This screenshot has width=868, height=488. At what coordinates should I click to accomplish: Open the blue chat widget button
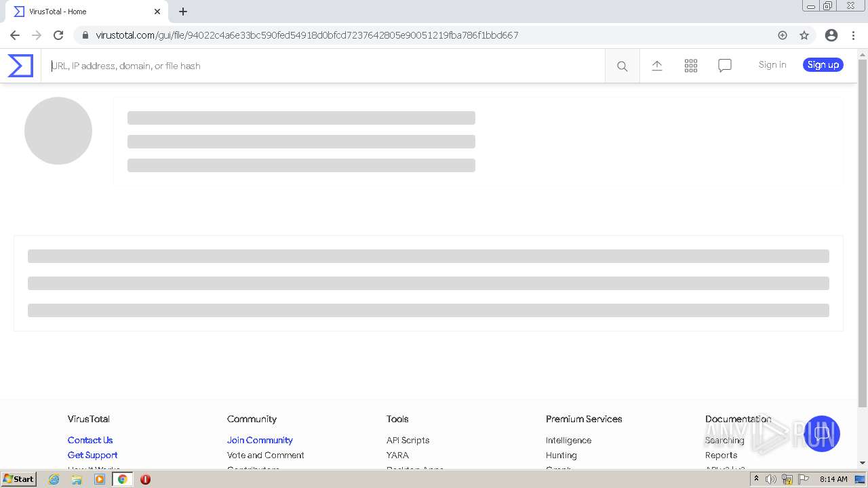(822, 434)
